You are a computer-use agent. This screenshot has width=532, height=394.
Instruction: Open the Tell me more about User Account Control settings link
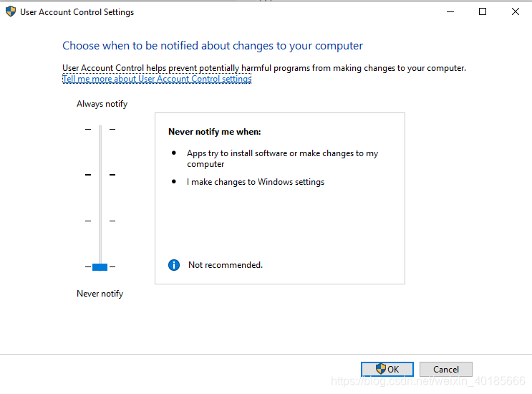pos(157,79)
